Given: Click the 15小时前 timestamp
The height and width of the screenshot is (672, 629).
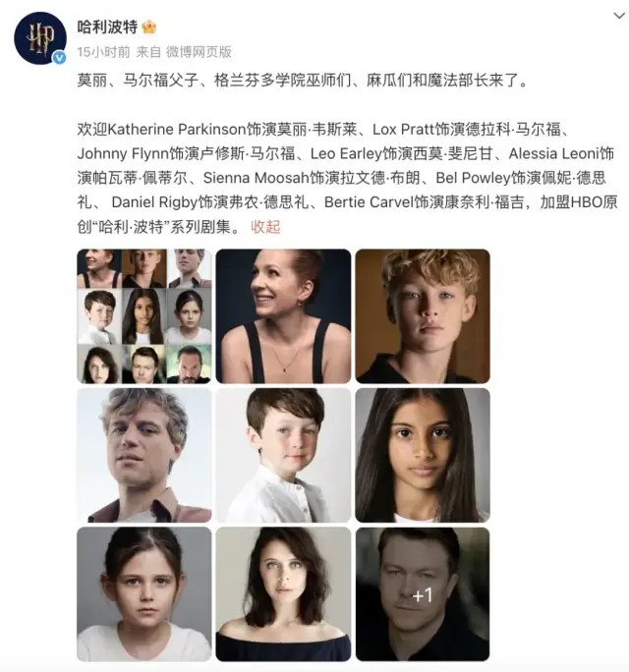Looking at the screenshot, I should [x=103, y=52].
